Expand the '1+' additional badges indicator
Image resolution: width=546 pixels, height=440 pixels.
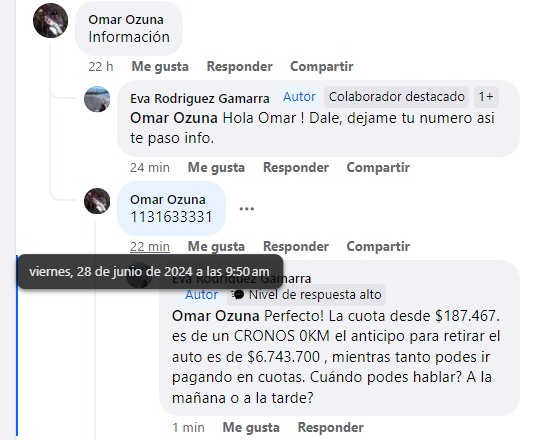[x=486, y=97]
